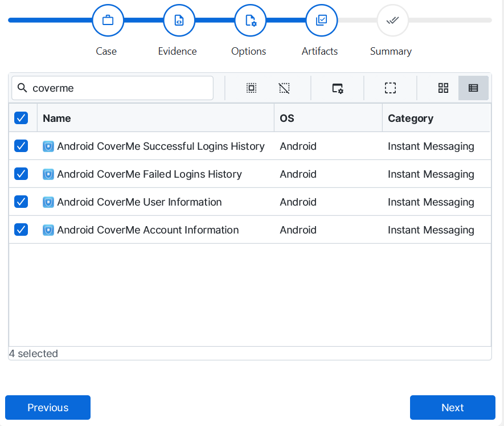Uncheck Android CoverMe Failed Logins History
Screen dimensions: 504x426
pos(21,174)
